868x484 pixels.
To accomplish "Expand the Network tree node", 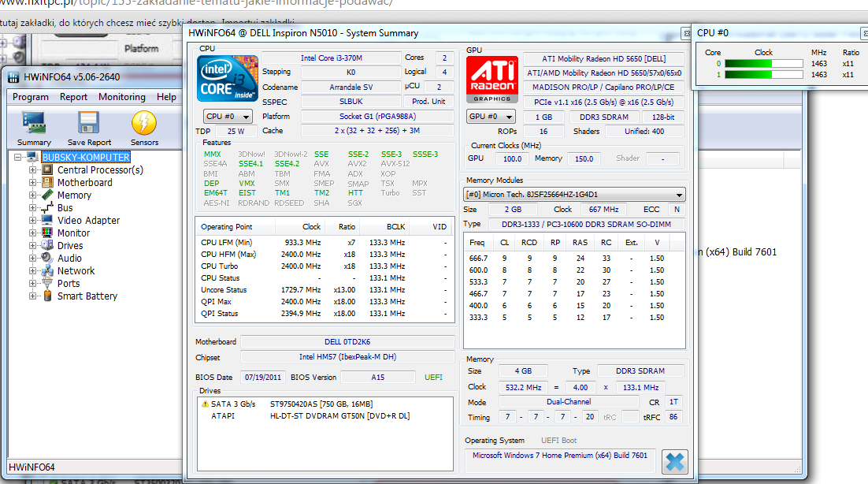I will click(x=32, y=271).
